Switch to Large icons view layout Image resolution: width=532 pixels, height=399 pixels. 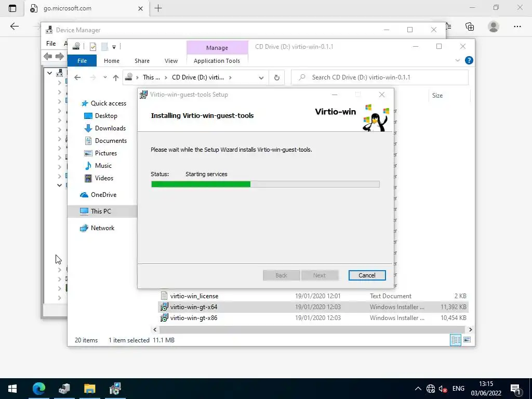pyautogui.click(x=467, y=340)
